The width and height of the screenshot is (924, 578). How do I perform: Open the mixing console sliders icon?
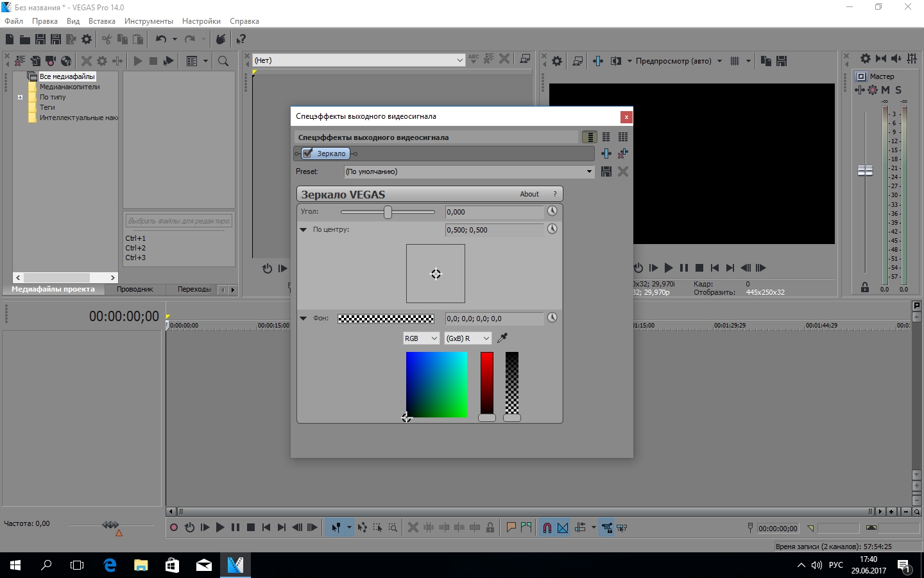coord(912,58)
